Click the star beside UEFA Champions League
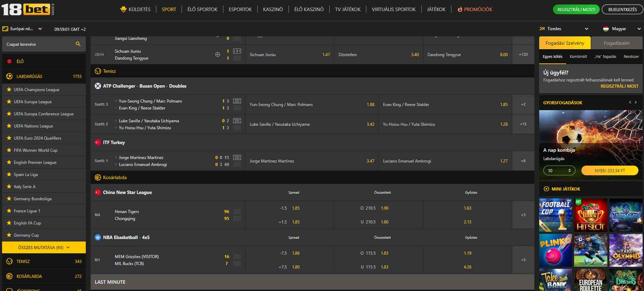The height and width of the screenshot is (291, 644). [9, 89]
